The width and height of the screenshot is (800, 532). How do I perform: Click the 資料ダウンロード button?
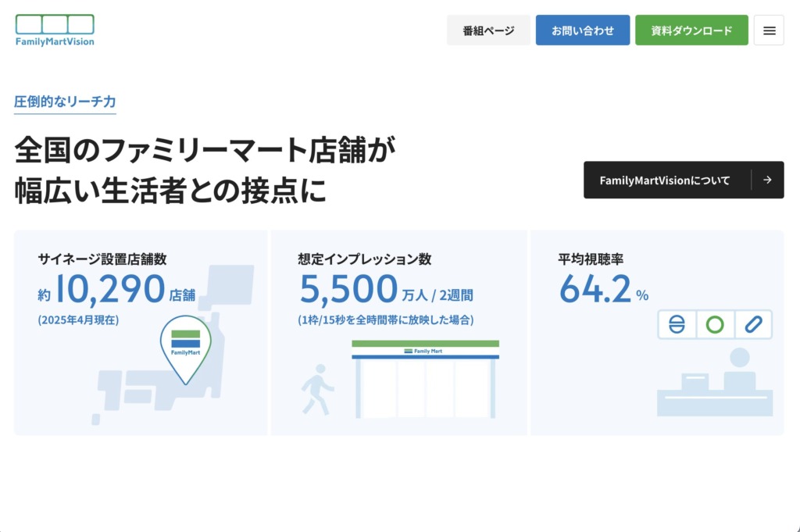click(x=691, y=30)
